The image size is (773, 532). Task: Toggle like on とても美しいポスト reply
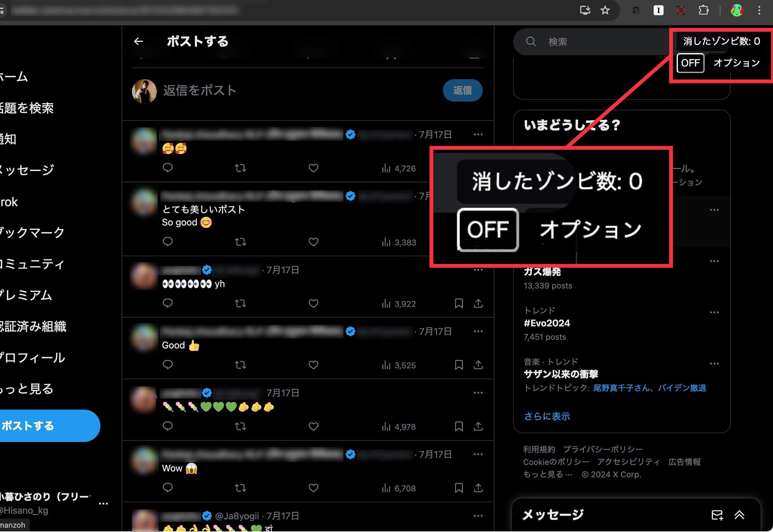tap(313, 242)
